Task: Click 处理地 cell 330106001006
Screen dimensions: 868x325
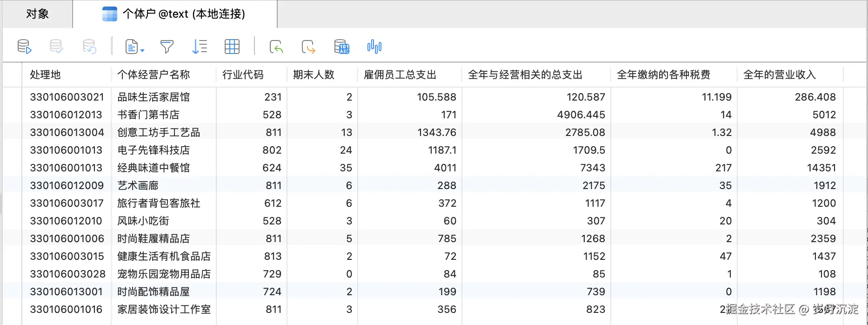Action: [x=67, y=238]
